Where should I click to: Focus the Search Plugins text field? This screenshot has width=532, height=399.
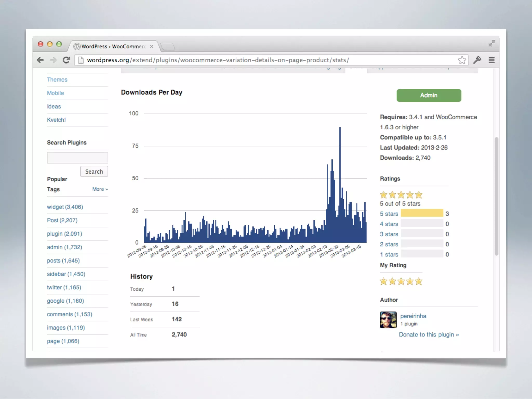[x=77, y=158]
